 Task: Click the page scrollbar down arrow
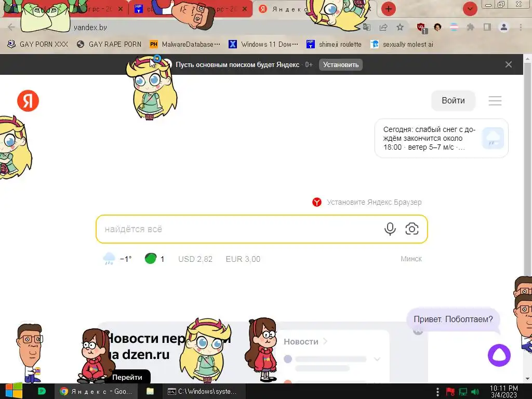tap(527, 378)
